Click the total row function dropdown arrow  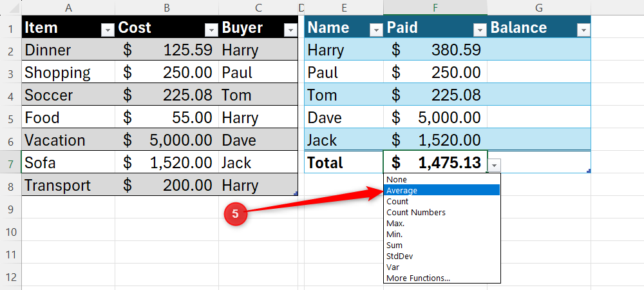(x=495, y=166)
